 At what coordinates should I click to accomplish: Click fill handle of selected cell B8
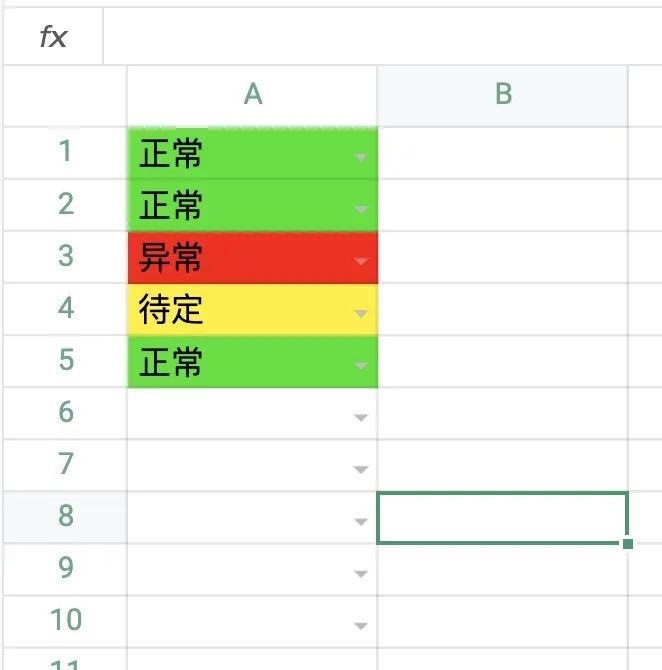(x=628, y=544)
